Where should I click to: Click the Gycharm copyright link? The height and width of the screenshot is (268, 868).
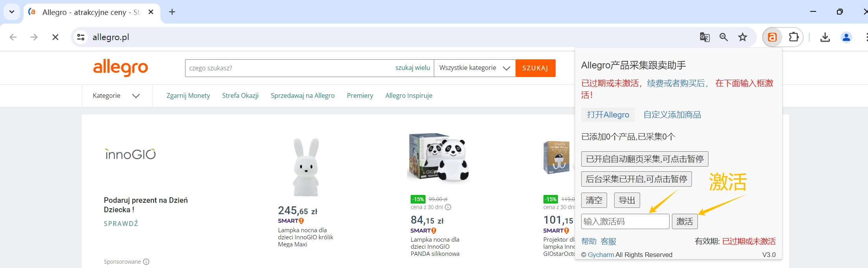point(601,255)
